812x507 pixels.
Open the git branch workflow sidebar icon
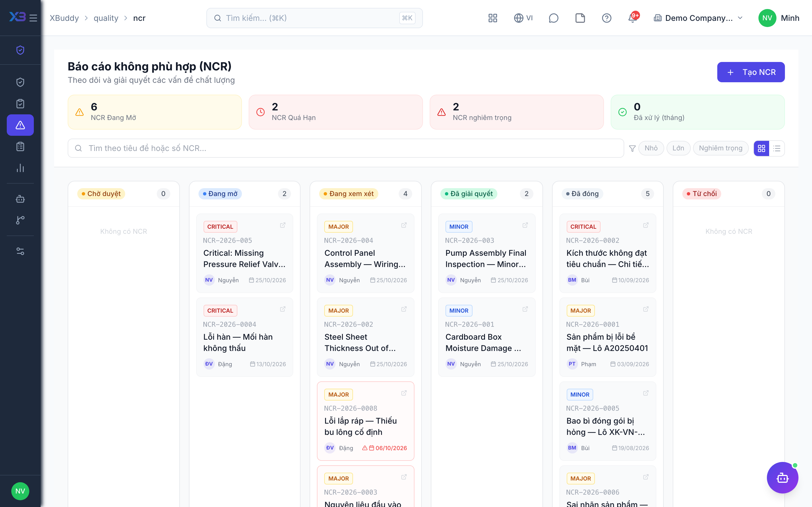(20, 220)
